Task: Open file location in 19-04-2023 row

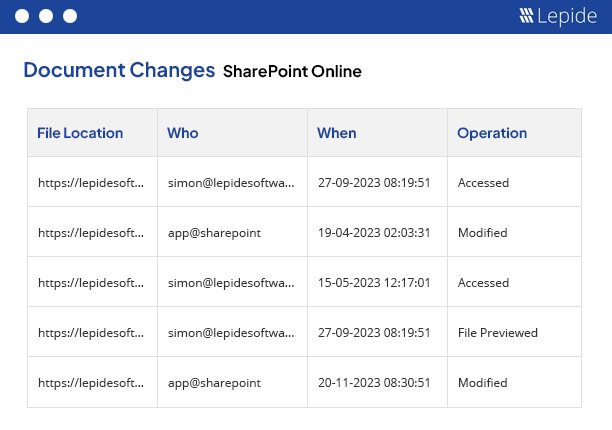Action: [91, 233]
